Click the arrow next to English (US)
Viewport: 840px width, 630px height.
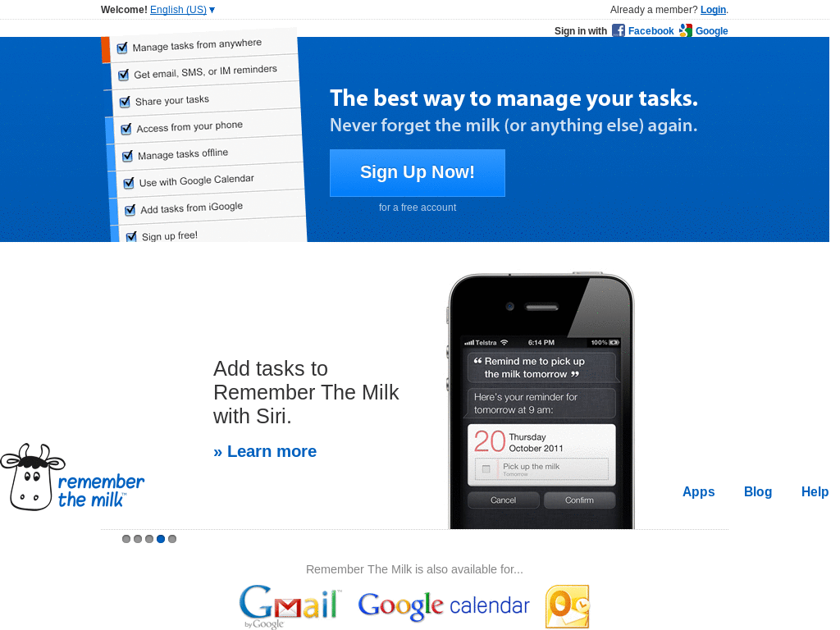tap(212, 10)
